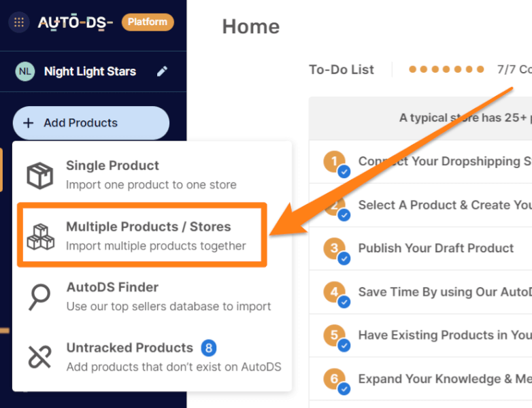Select Single Product menu option
The height and width of the screenshot is (408, 532).
pyautogui.click(x=151, y=175)
